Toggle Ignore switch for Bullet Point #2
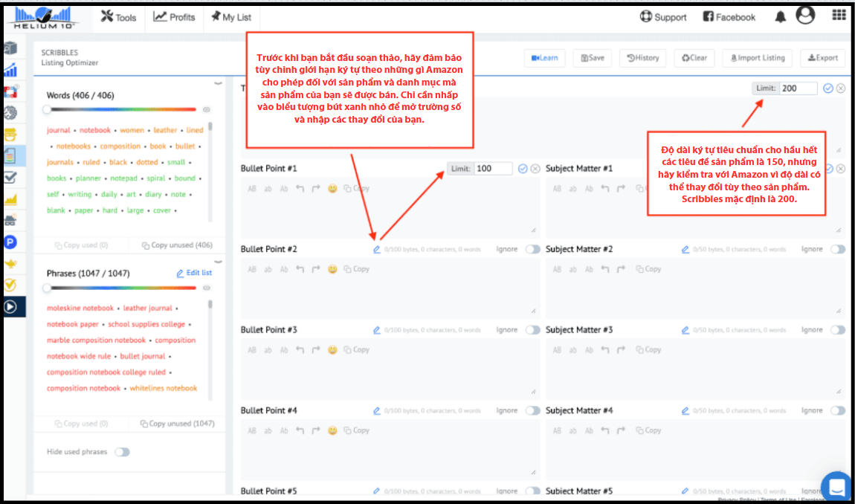 532,250
